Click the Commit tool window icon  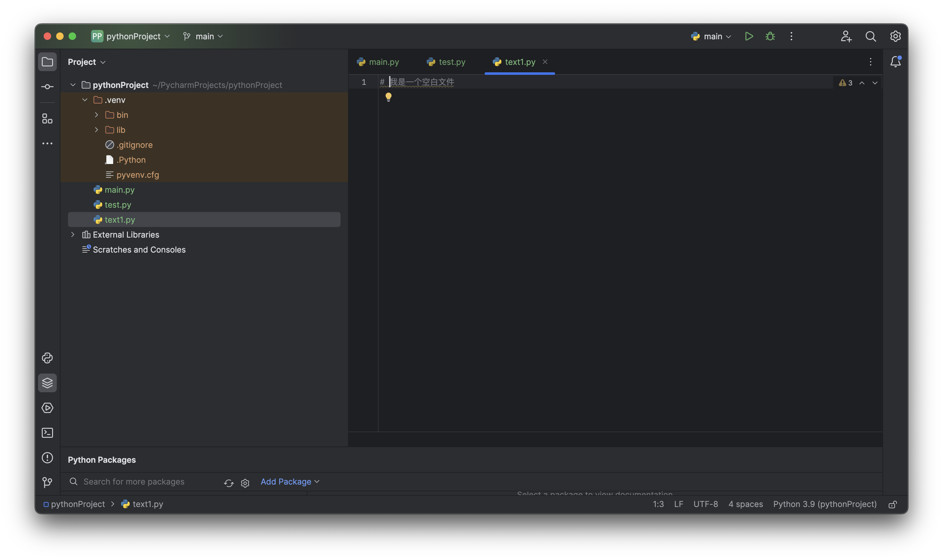coord(47,87)
